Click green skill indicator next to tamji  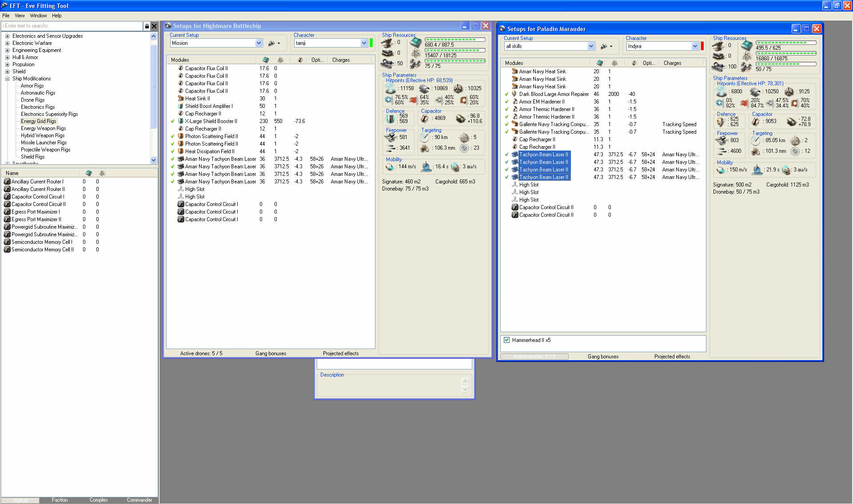pyautogui.click(x=371, y=43)
